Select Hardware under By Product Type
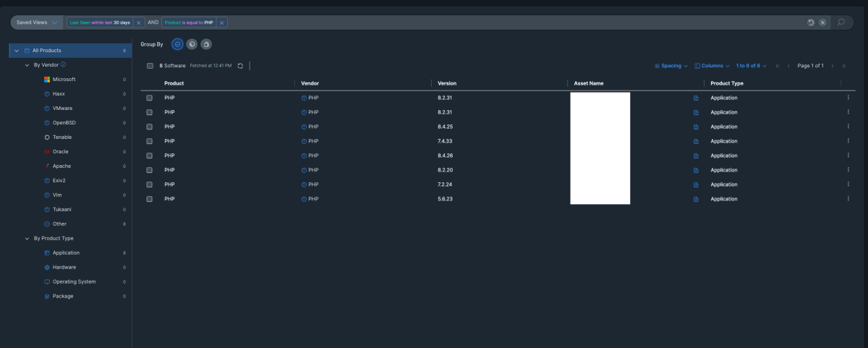This screenshot has width=868, height=348. pyautogui.click(x=64, y=268)
